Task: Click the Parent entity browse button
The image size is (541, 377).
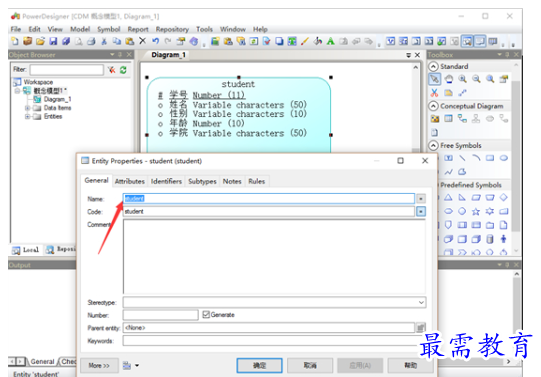Action: tap(421, 328)
